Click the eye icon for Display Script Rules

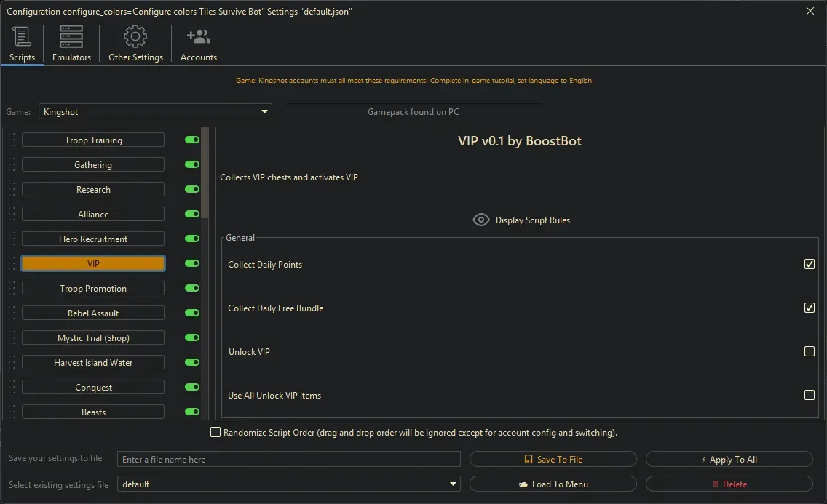[x=481, y=220]
